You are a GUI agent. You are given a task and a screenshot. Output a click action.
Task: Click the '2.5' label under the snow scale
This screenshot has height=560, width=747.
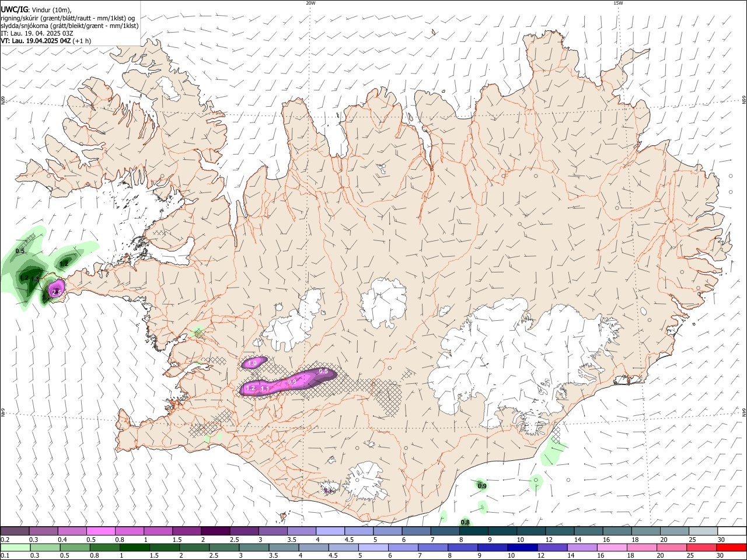click(x=234, y=540)
